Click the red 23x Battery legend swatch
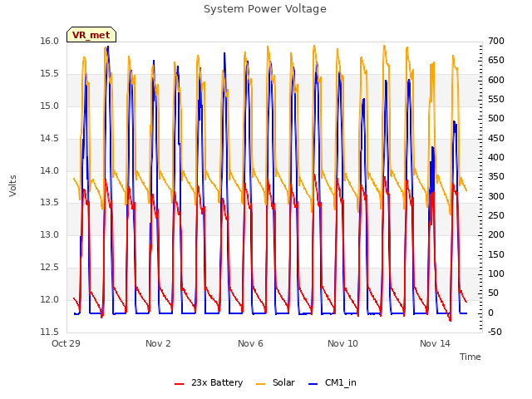This screenshot has height=399, width=532. 179,384
